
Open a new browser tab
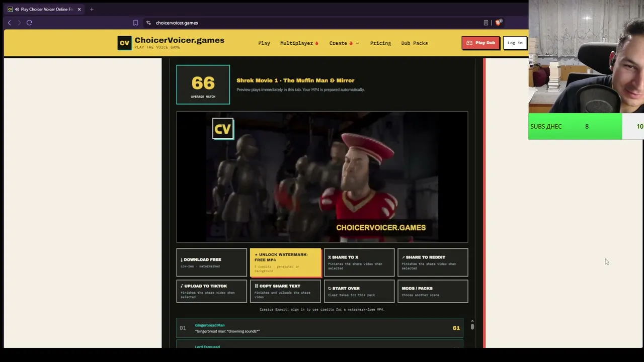coord(92,9)
